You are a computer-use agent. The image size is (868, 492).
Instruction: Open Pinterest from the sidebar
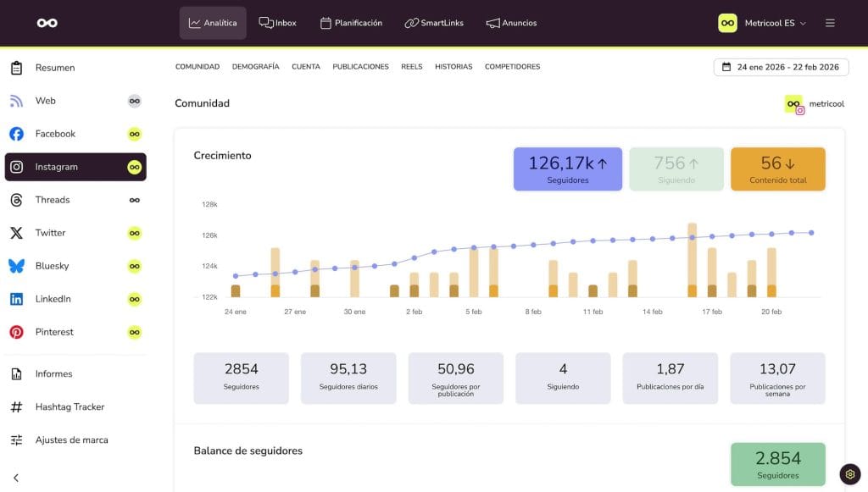[54, 332]
